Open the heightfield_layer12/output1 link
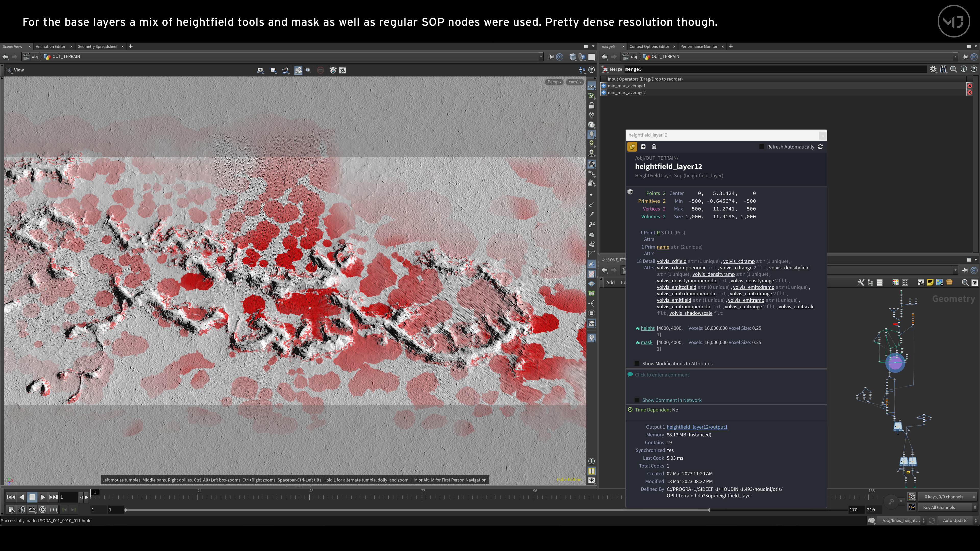 [x=696, y=427]
